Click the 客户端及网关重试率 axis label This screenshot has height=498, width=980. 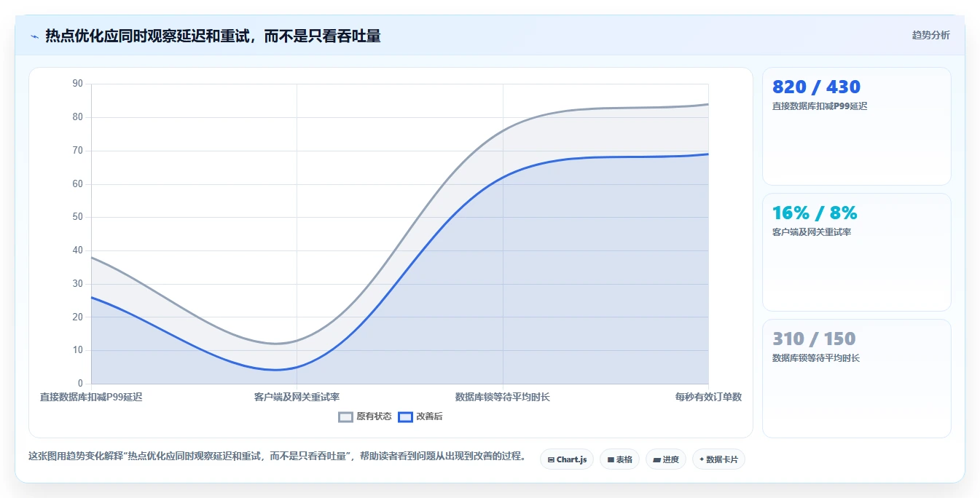coord(297,397)
